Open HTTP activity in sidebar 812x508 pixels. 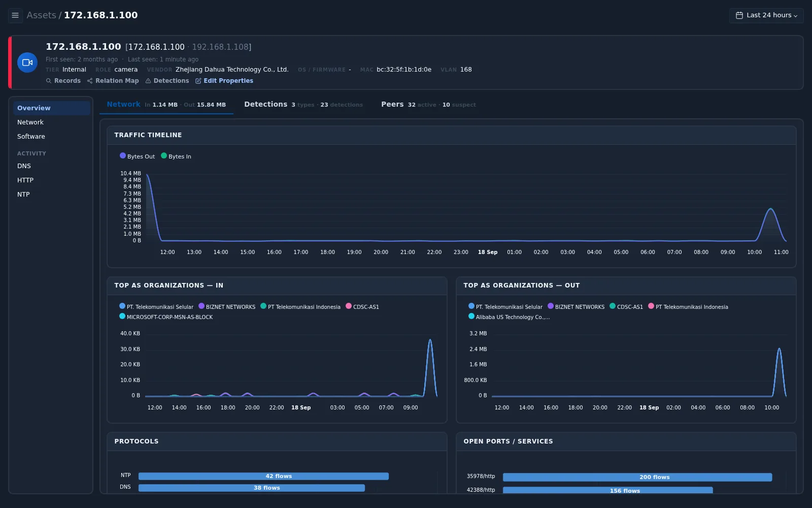(51, 180)
